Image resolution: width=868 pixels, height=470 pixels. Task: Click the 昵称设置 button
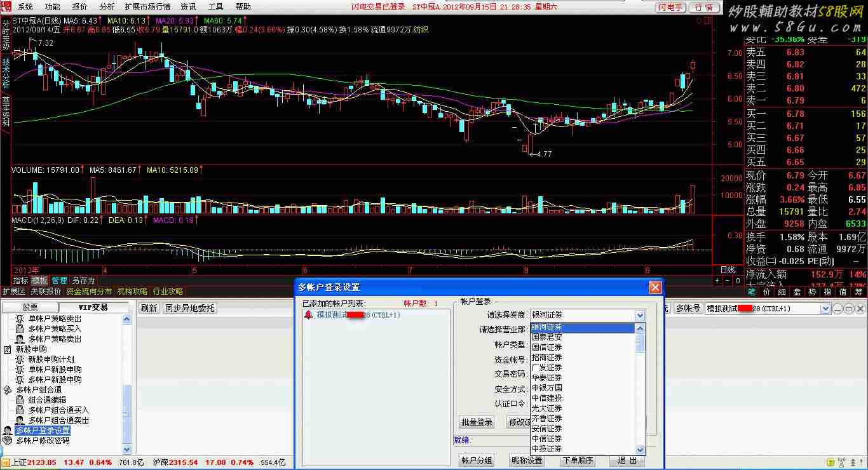[527, 460]
